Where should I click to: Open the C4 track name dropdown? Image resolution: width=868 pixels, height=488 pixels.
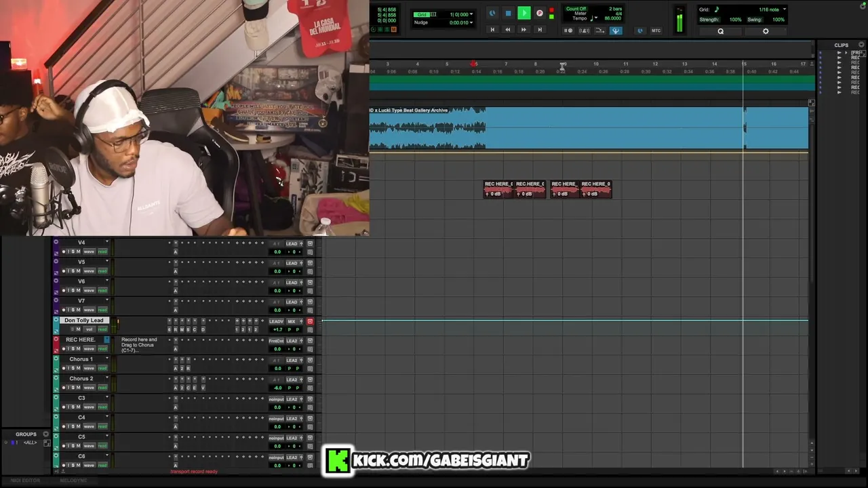click(106, 418)
